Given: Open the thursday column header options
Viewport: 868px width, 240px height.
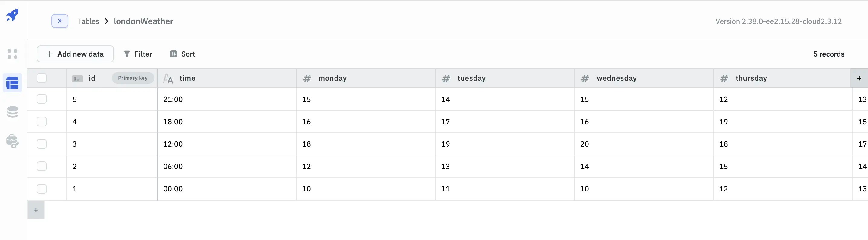Looking at the screenshot, I should [751, 78].
